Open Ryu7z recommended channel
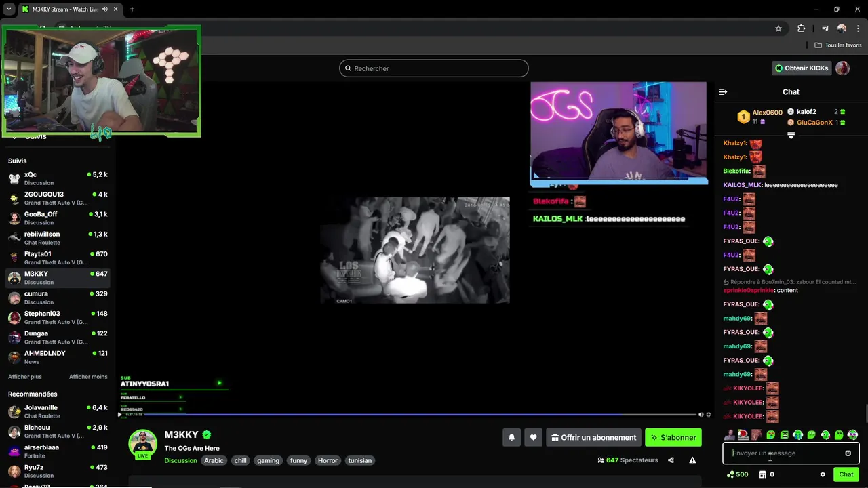Screen dimensions: 868x488 58,471
